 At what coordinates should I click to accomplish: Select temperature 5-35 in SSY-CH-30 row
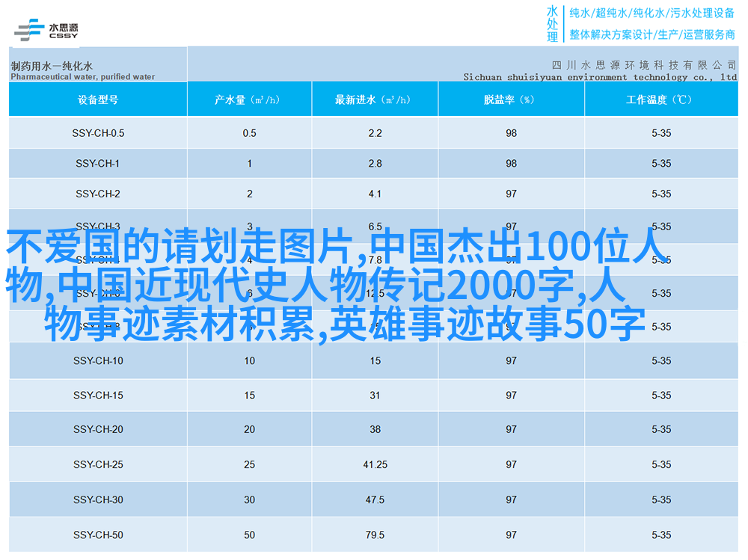[x=661, y=500]
